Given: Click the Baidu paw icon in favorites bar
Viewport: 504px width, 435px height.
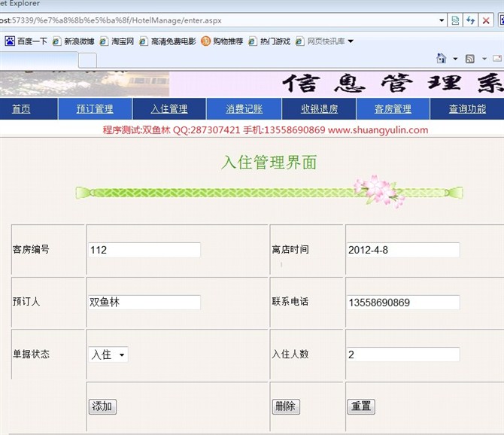Looking at the screenshot, I should pos(10,41).
